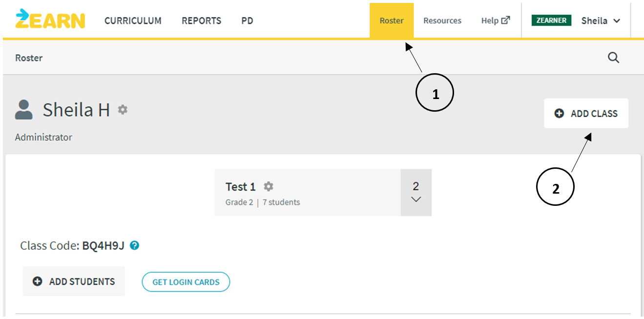The image size is (644, 319).
Task: Go to Resources
Action: (442, 20)
